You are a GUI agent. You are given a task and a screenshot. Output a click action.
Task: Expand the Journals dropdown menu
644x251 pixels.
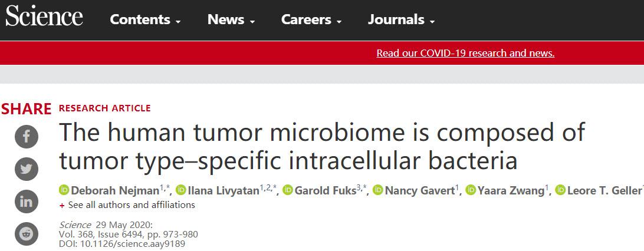click(401, 19)
